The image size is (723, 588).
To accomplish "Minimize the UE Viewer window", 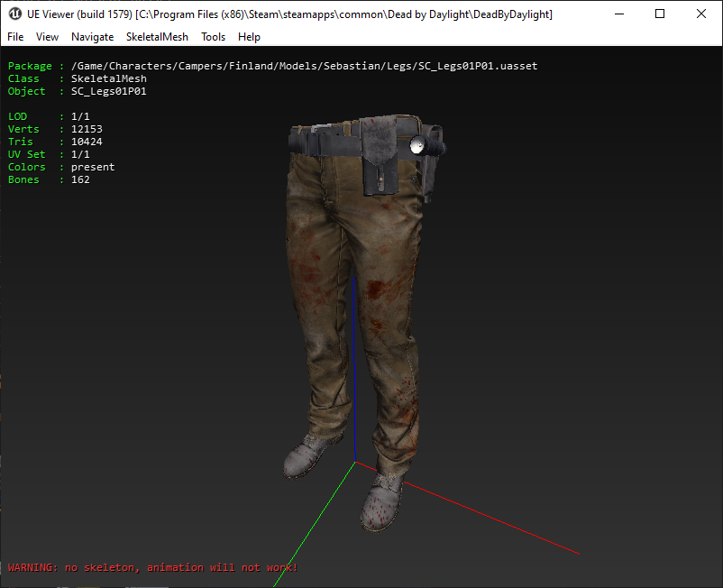I will (x=619, y=14).
